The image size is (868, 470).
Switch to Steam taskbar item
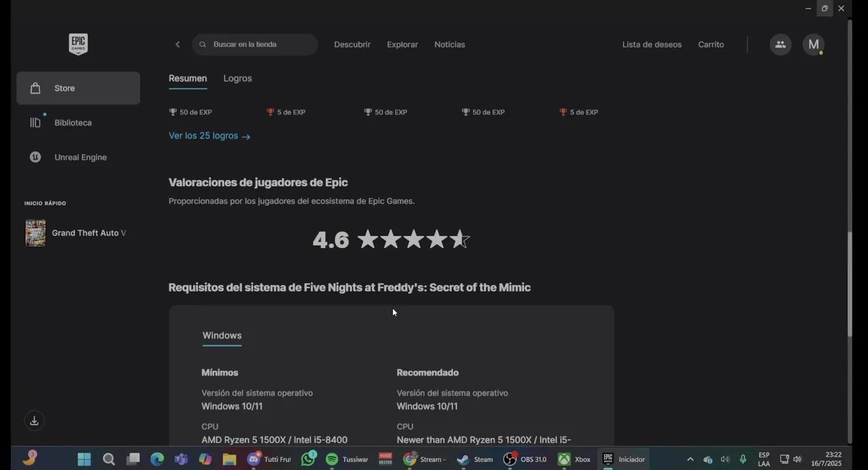pos(475,460)
